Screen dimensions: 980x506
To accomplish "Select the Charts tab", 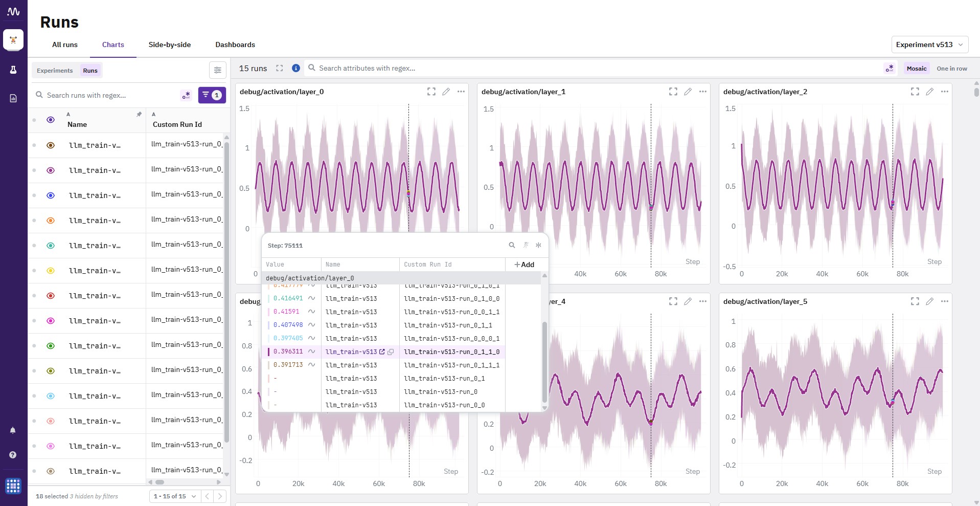I will [x=113, y=45].
